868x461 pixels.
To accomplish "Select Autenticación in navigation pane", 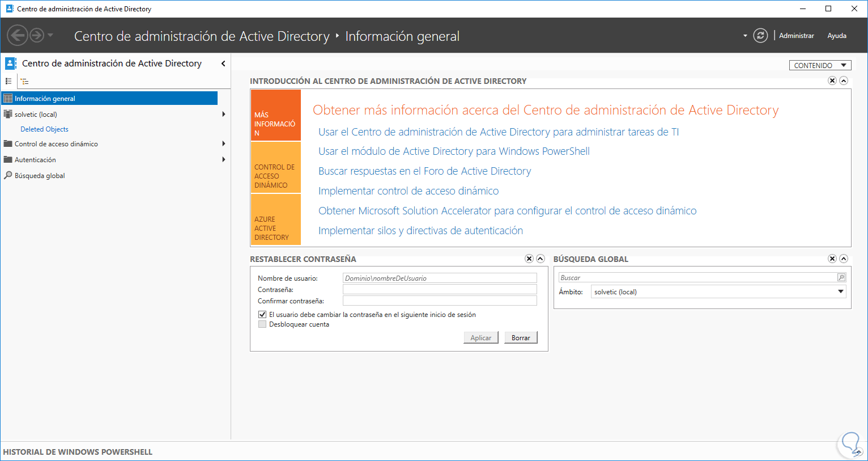I will 35,160.
